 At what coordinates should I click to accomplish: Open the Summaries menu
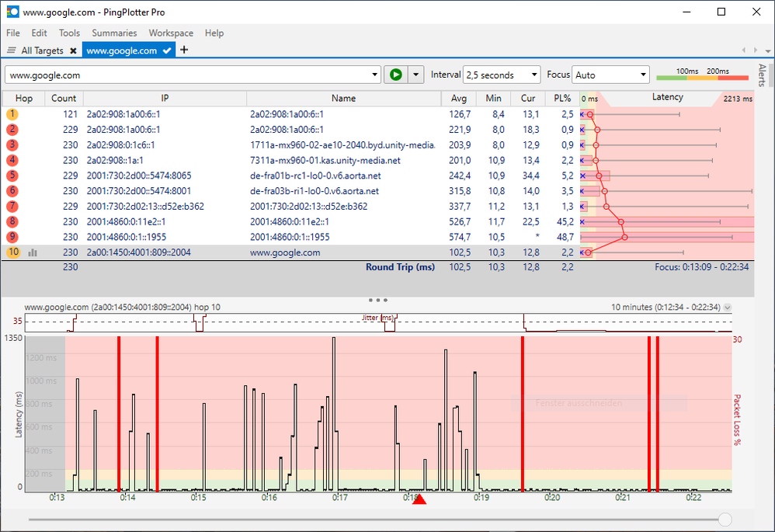pyautogui.click(x=114, y=33)
